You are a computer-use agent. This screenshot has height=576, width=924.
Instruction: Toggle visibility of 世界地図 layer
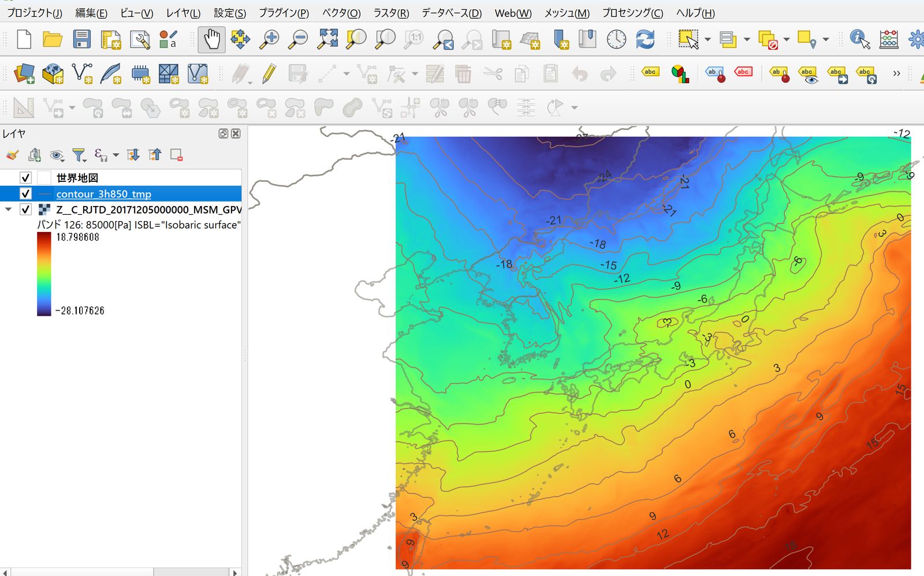pyautogui.click(x=25, y=178)
